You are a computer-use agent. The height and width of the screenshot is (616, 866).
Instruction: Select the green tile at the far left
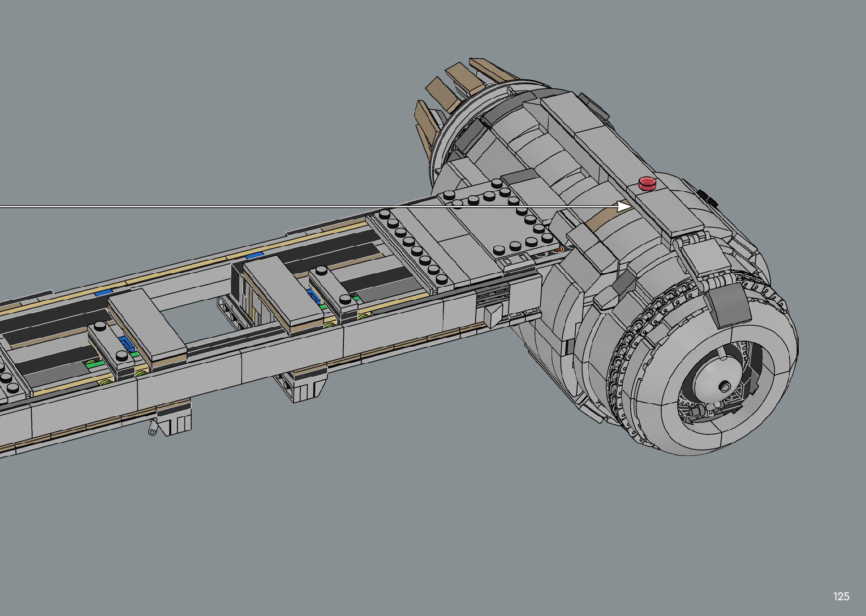point(92,365)
